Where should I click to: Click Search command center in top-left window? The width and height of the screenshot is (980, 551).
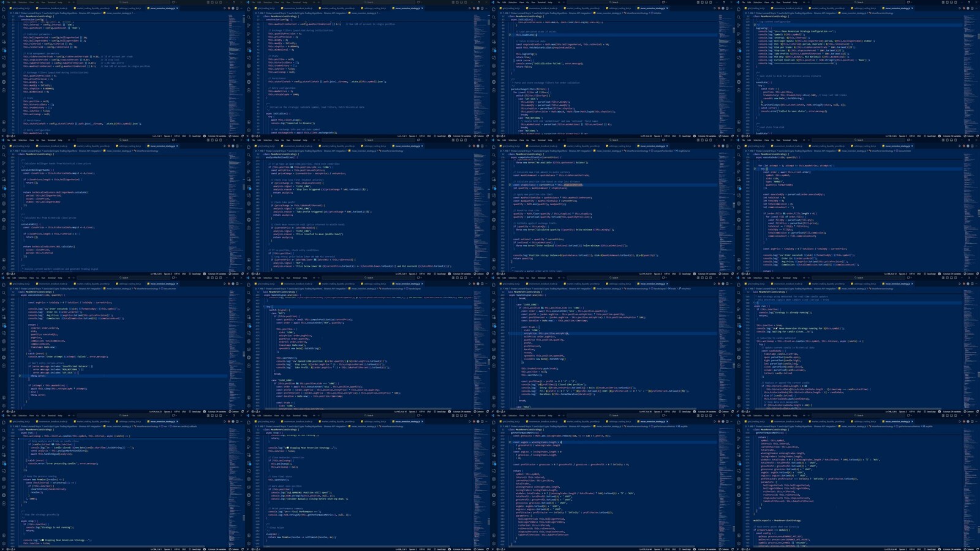125,2
